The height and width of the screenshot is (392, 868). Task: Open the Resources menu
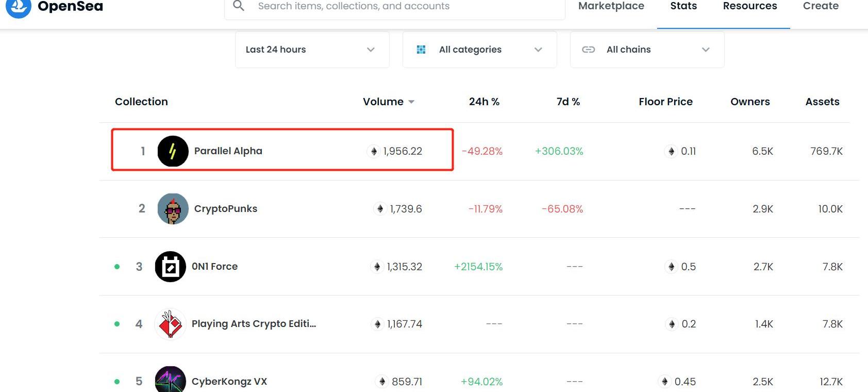tap(749, 6)
